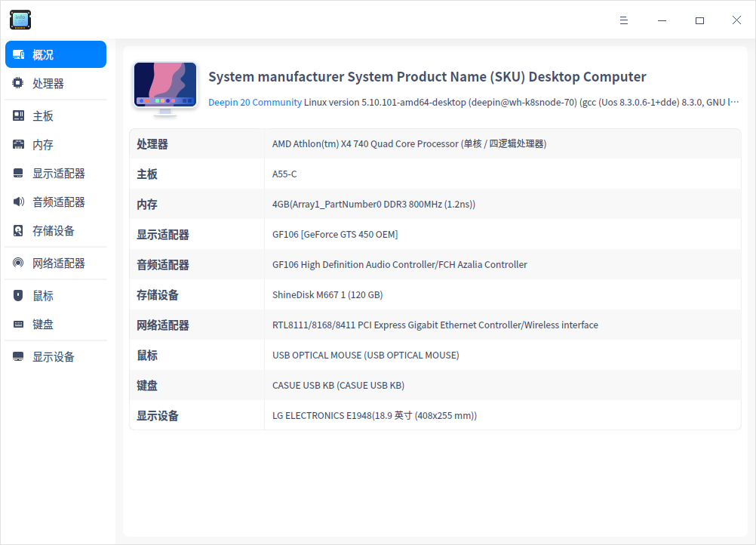Click the 音频适配器 speaker icon

(17, 202)
